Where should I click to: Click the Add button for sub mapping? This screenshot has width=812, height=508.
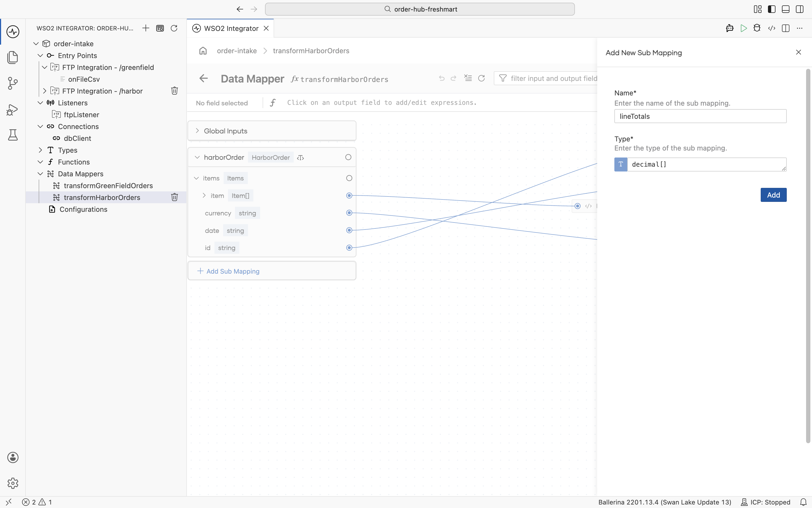(773, 195)
